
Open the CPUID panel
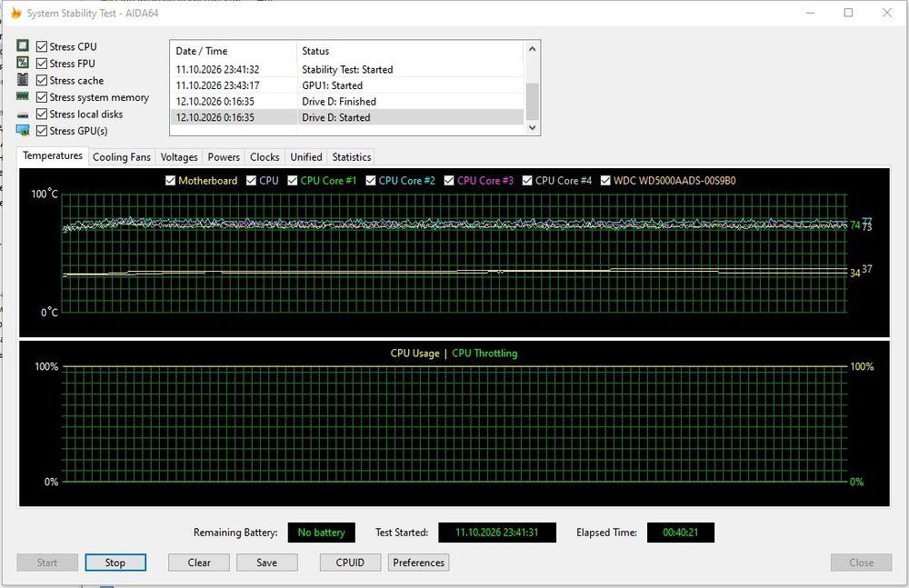[x=350, y=563]
